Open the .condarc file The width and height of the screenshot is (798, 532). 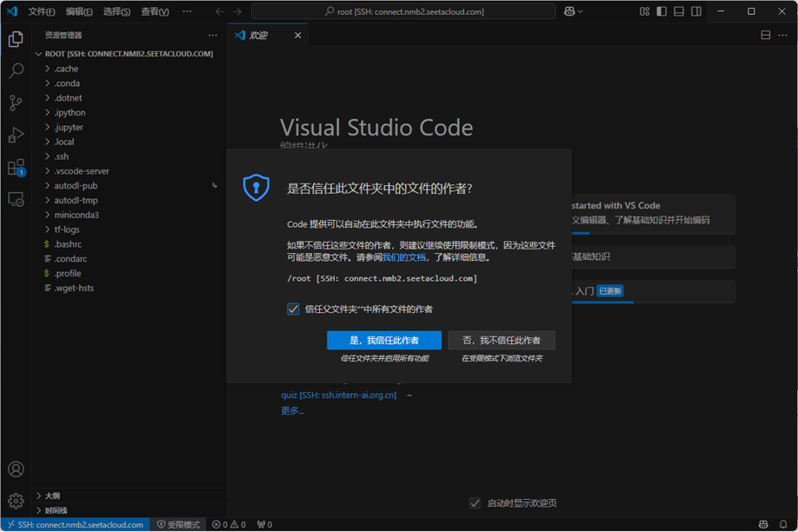pos(130,259)
